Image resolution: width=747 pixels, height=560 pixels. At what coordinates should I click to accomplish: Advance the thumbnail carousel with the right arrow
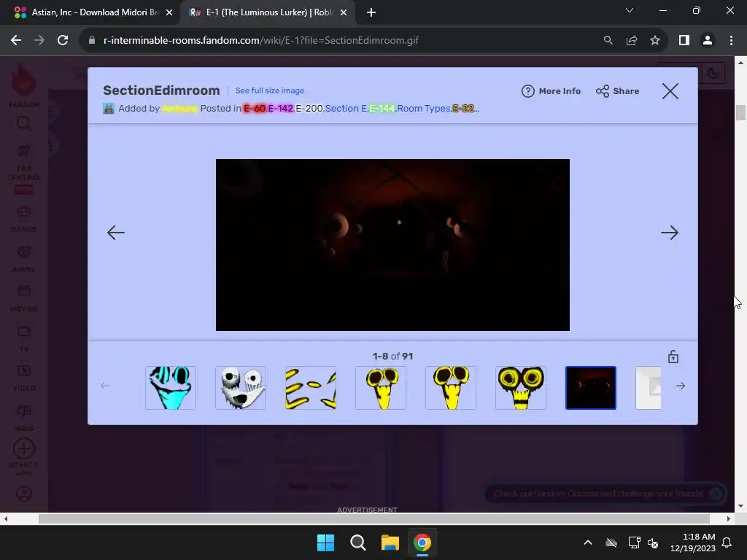[x=681, y=386]
